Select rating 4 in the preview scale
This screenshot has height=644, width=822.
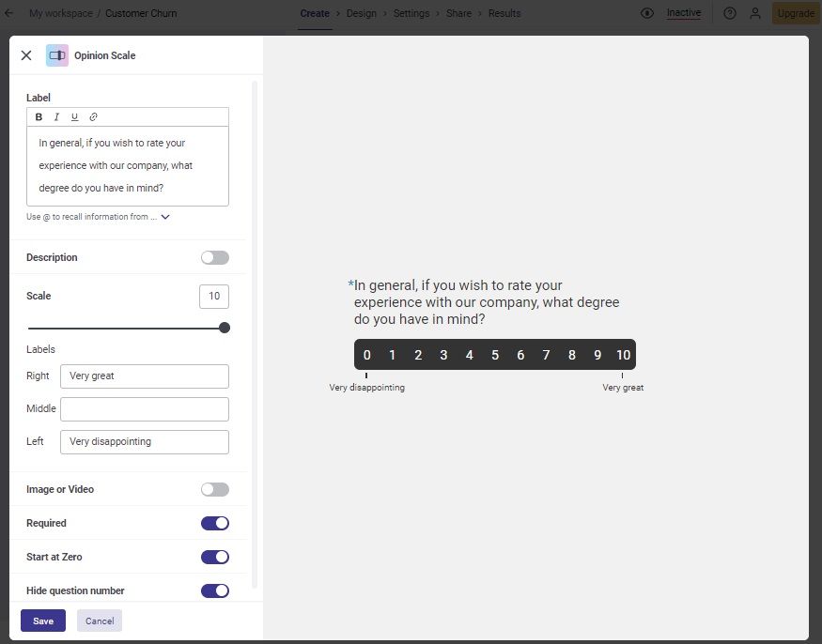[469, 355]
